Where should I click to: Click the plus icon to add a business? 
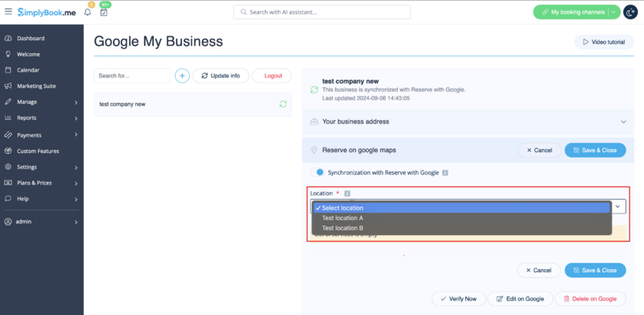(x=183, y=76)
